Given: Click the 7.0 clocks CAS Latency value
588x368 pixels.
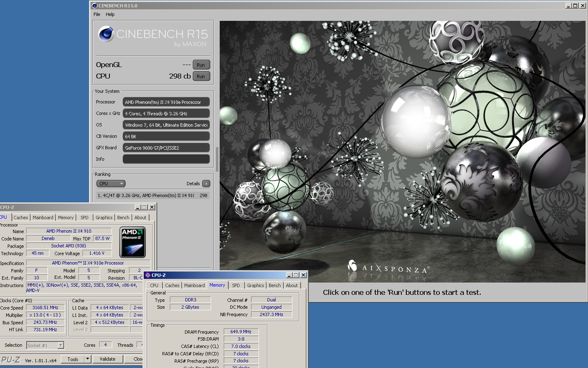Looking at the screenshot, I should pos(241,346).
